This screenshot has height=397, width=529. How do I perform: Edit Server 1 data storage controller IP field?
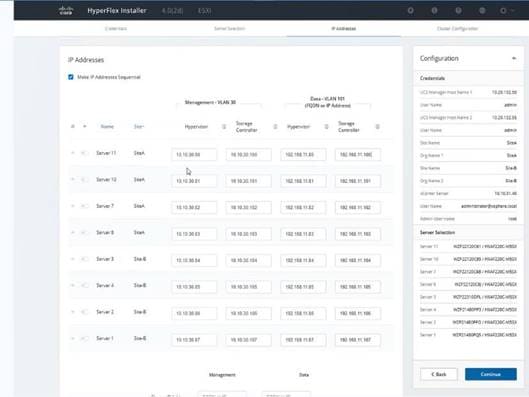point(358,340)
